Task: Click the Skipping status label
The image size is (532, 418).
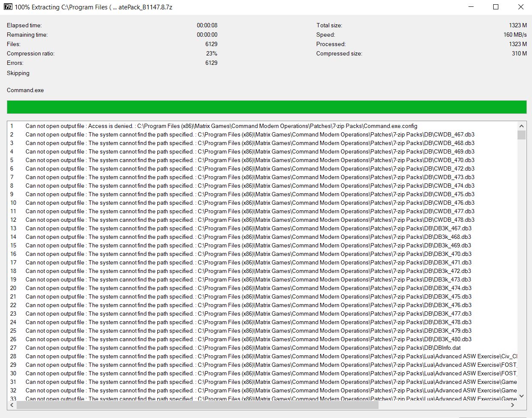Action: point(18,73)
